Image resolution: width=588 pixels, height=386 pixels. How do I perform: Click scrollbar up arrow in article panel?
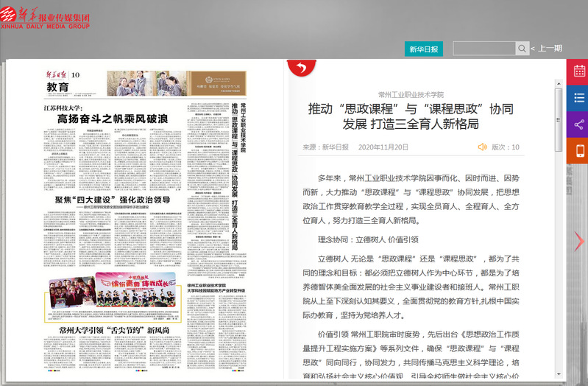559,94
